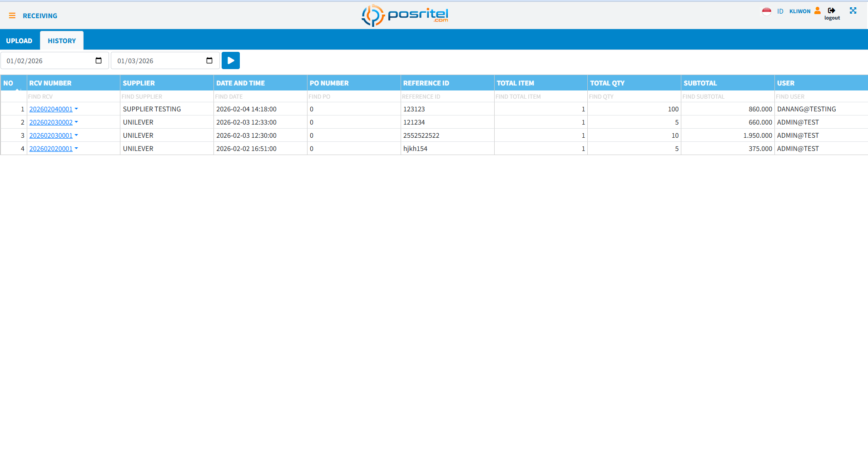
Task: Select subtotal cell 1.950.000
Action: [728, 135]
